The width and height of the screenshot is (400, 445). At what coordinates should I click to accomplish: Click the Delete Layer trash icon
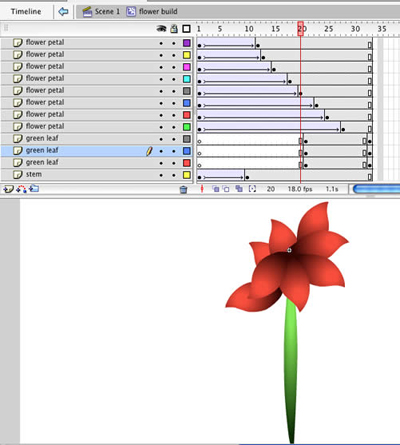183,190
